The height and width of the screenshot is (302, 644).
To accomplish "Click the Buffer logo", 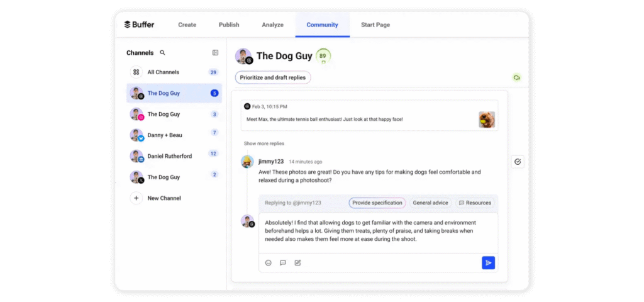I will [139, 25].
